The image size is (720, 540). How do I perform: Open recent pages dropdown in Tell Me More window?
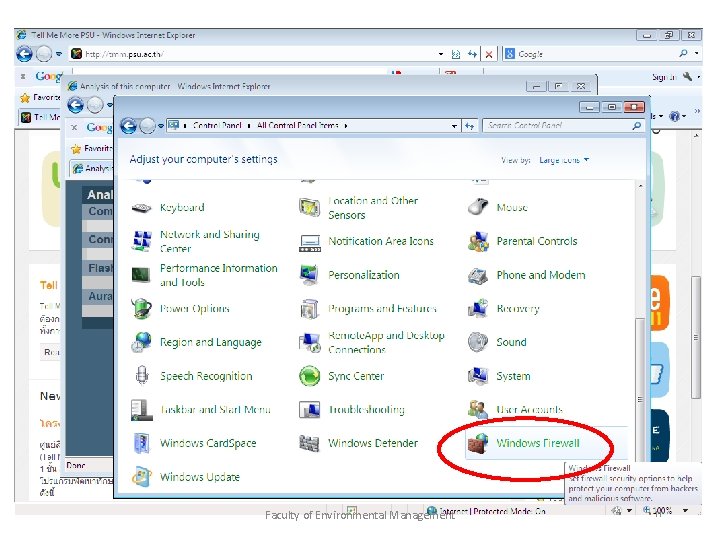(58, 54)
